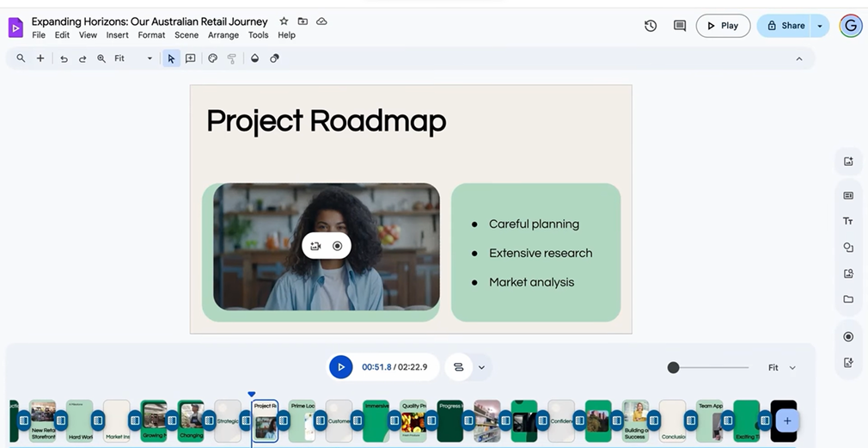Star this video document

click(x=284, y=21)
